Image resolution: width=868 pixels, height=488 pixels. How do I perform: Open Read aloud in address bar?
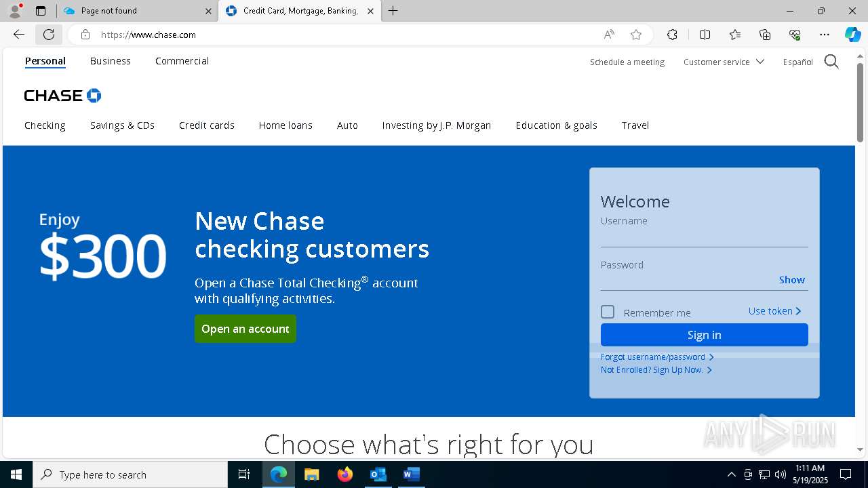click(609, 35)
